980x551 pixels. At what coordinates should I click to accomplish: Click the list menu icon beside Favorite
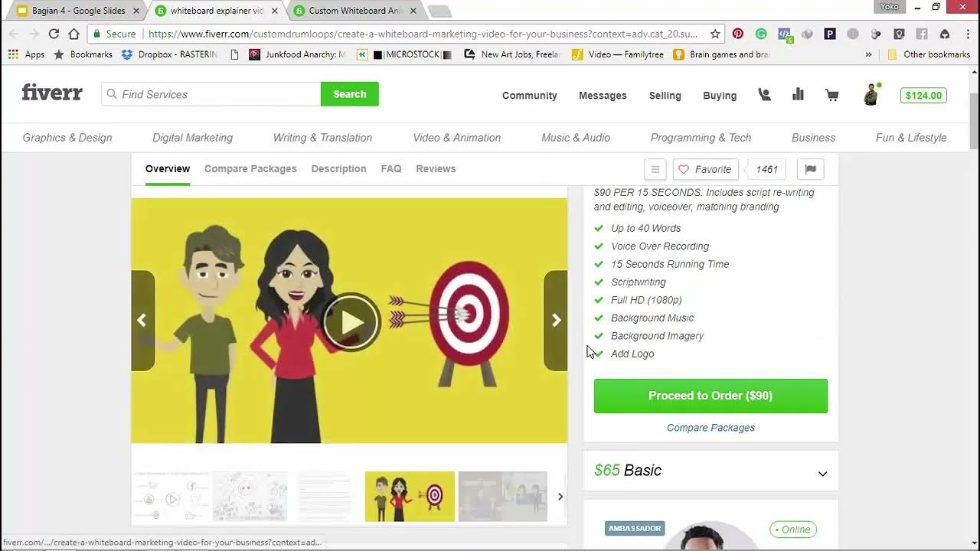[655, 169]
